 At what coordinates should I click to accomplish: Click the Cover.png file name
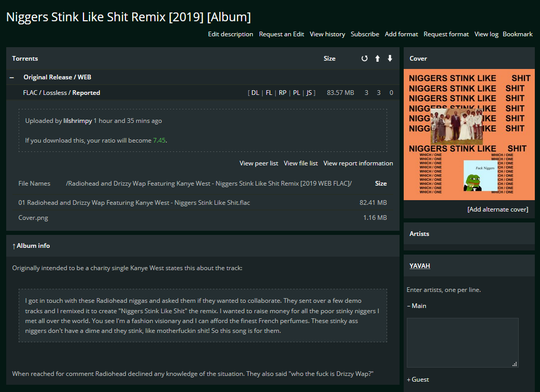click(33, 218)
